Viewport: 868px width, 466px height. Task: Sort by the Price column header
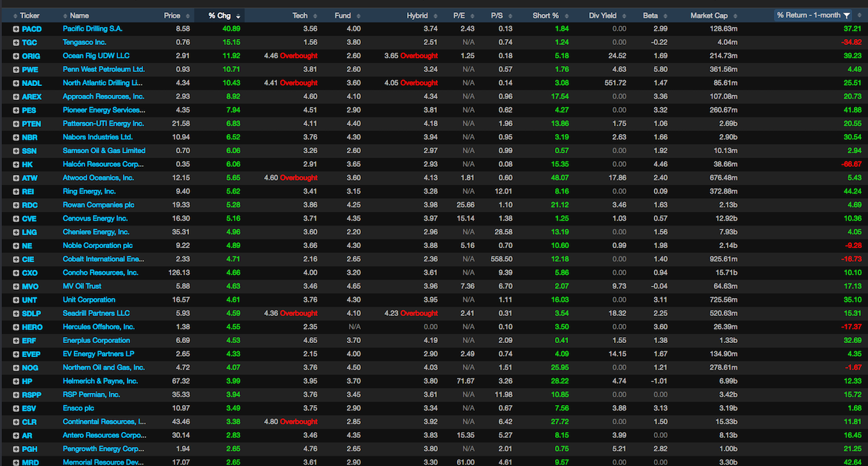pos(172,15)
